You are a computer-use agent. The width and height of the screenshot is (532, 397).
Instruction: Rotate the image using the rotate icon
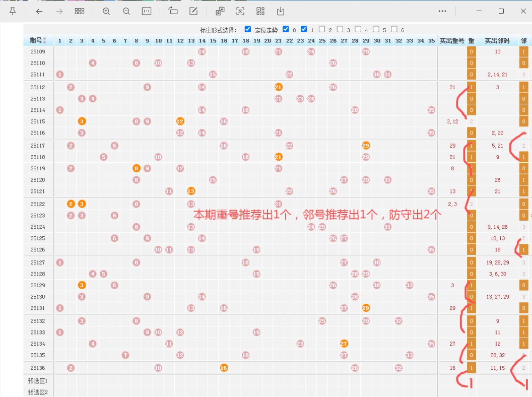[x=173, y=11]
